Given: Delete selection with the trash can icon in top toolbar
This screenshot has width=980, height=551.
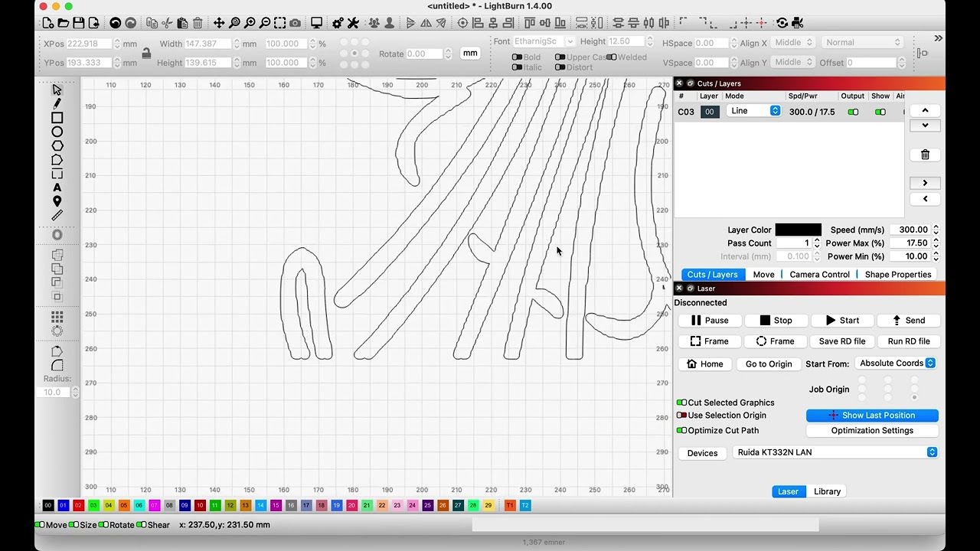Looking at the screenshot, I should click(198, 23).
